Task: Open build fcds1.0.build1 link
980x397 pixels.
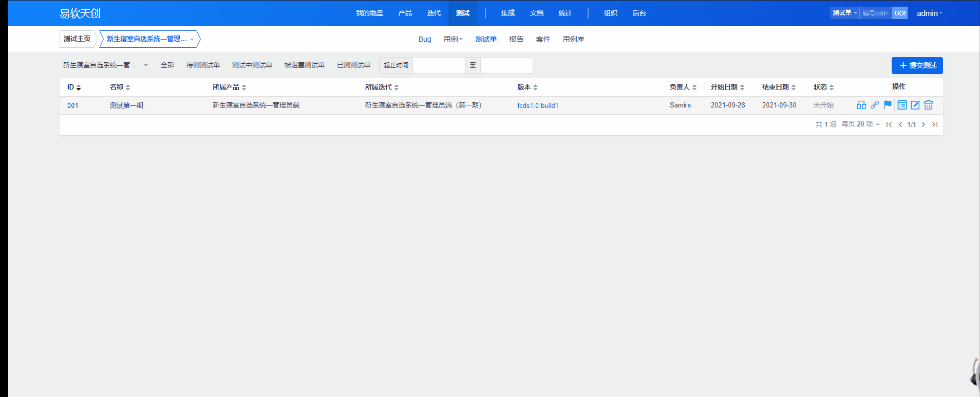Action: point(538,105)
